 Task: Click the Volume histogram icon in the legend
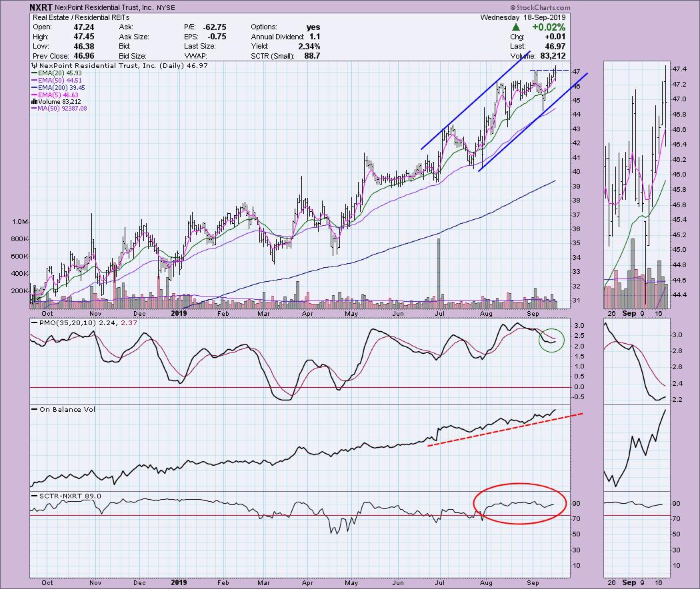33,101
